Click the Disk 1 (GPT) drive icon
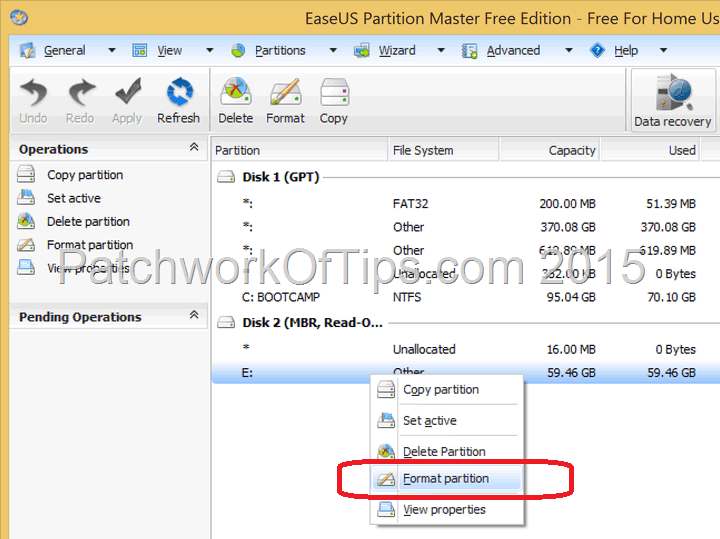The height and width of the screenshot is (539, 720). (226, 177)
